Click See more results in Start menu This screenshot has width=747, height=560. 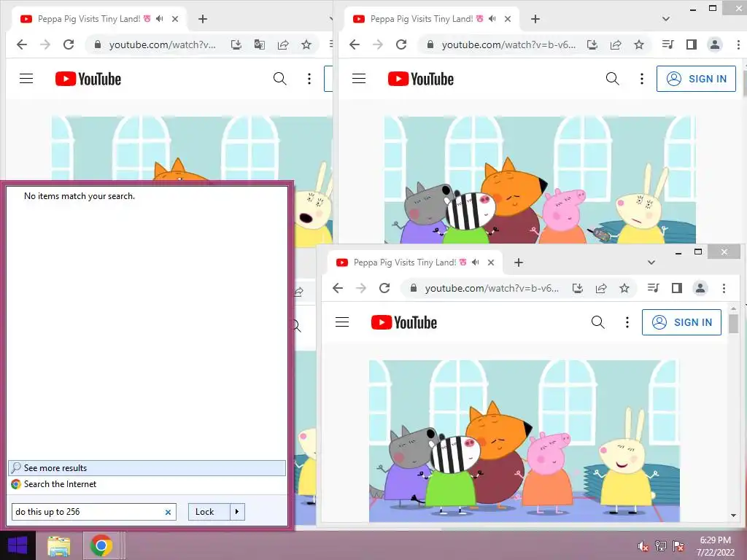pyautogui.click(x=147, y=468)
